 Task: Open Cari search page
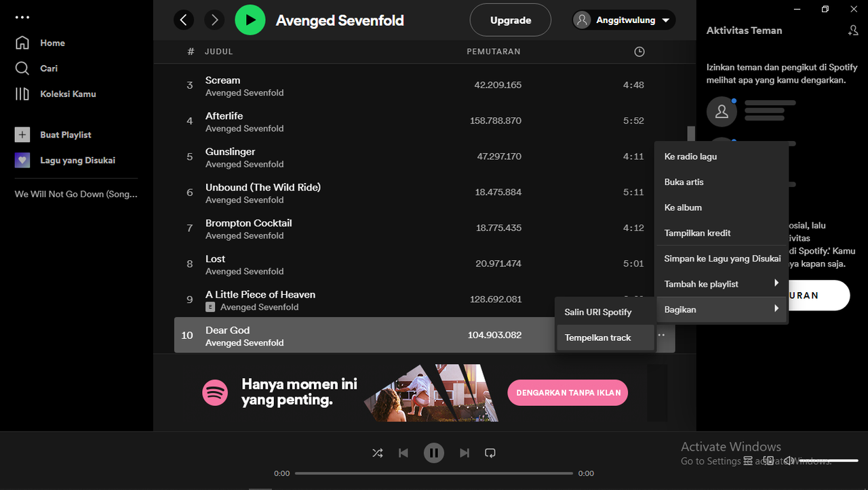37,68
